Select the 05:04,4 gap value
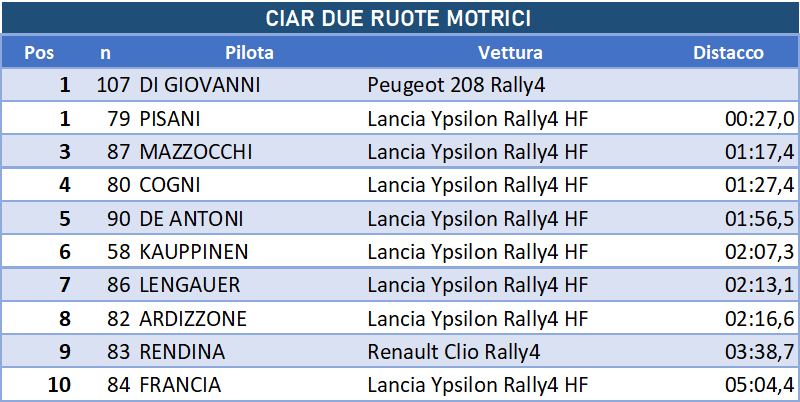The width and height of the screenshot is (800, 402). (x=759, y=385)
